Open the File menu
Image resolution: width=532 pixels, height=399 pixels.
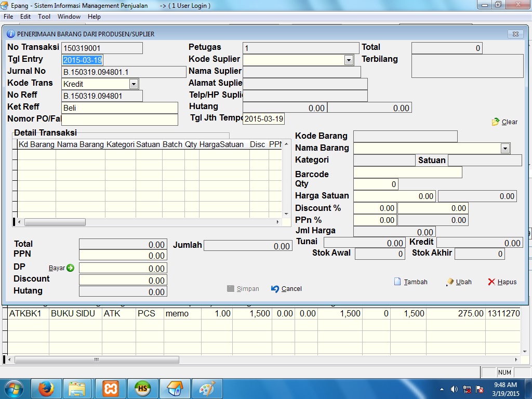(x=8, y=17)
